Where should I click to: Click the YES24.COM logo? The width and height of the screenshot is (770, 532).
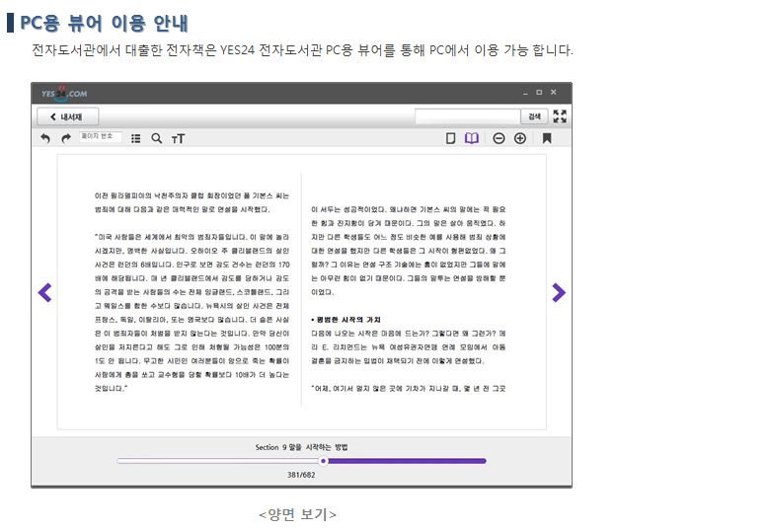(x=64, y=93)
